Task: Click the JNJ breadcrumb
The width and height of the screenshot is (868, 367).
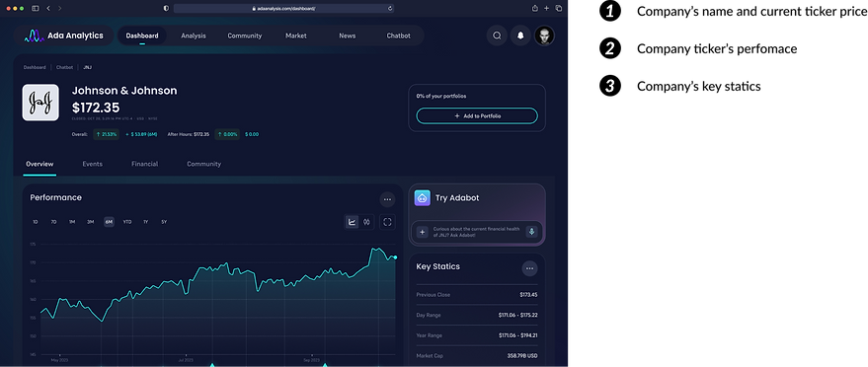Action: coord(88,67)
